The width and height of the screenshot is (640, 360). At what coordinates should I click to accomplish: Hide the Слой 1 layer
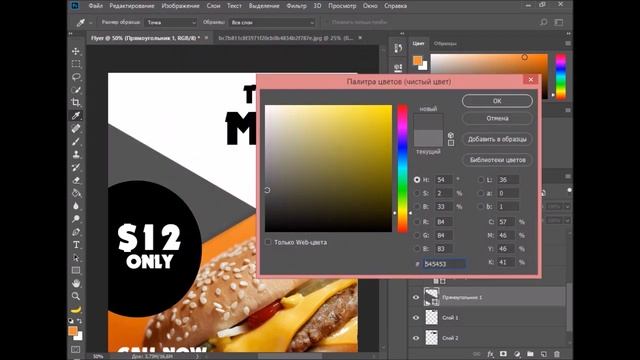pos(416,318)
